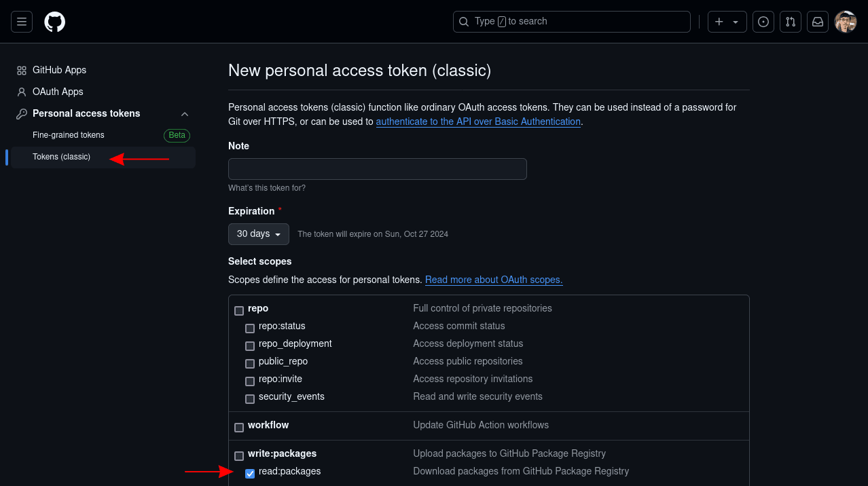Click the GitHub Apps grid icon

pos(22,70)
